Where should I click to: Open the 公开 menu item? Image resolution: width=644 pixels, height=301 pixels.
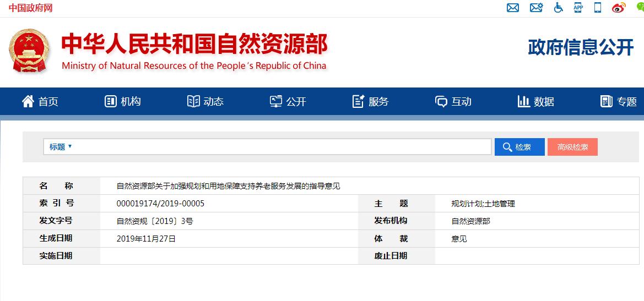point(296,102)
